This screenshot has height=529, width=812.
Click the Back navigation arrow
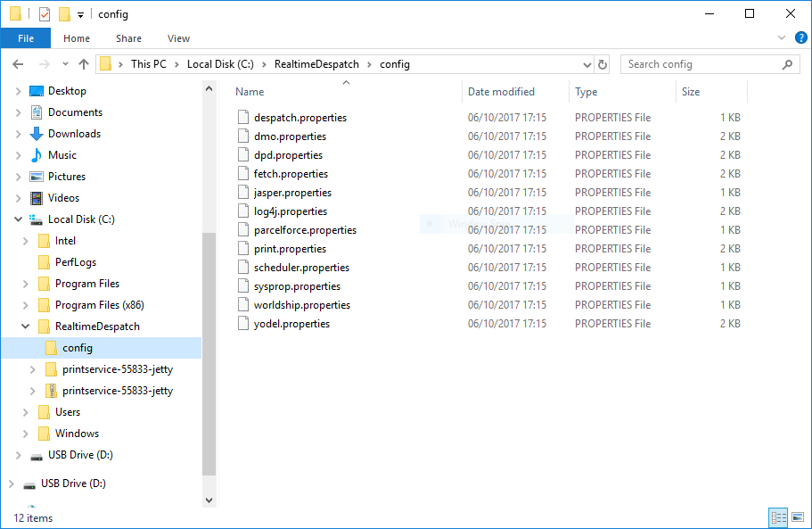(x=18, y=63)
